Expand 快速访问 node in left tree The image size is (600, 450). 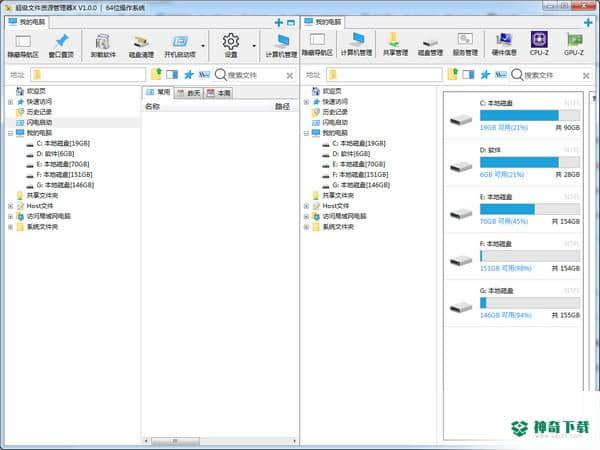(x=10, y=102)
